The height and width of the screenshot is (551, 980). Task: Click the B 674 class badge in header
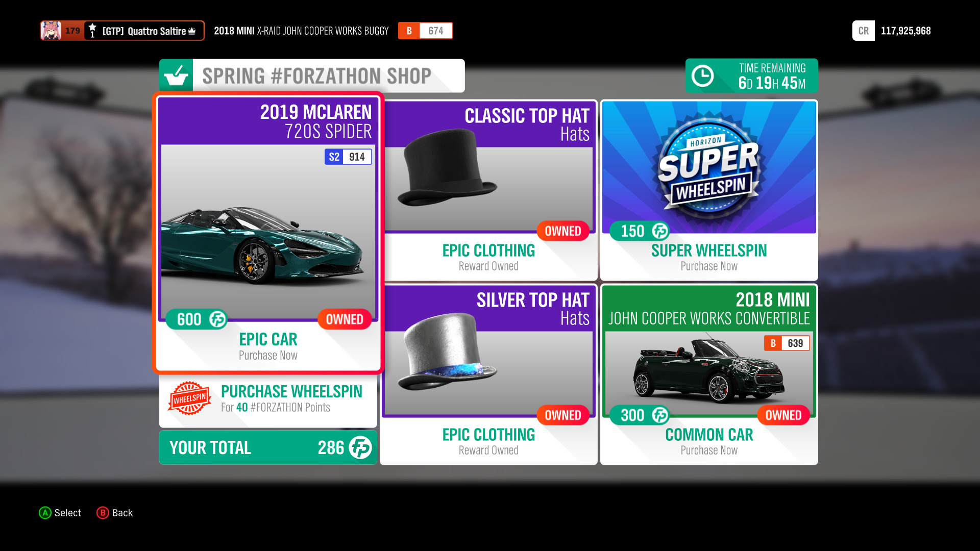click(x=425, y=31)
